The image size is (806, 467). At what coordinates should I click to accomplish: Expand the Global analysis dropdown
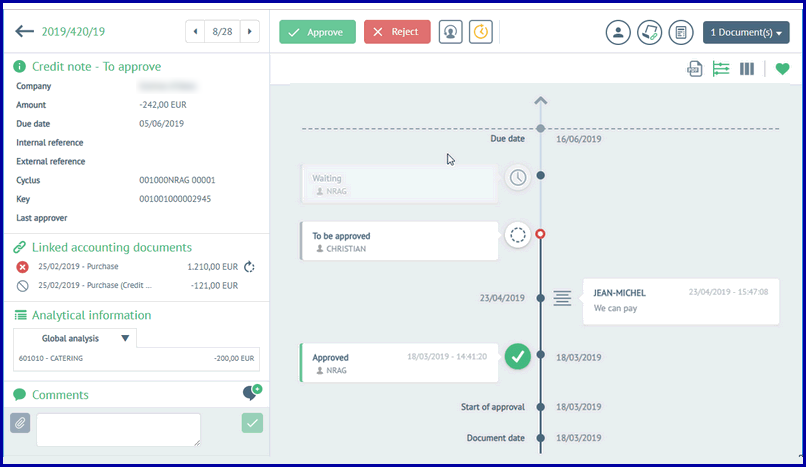pyautogui.click(x=125, y=338)
